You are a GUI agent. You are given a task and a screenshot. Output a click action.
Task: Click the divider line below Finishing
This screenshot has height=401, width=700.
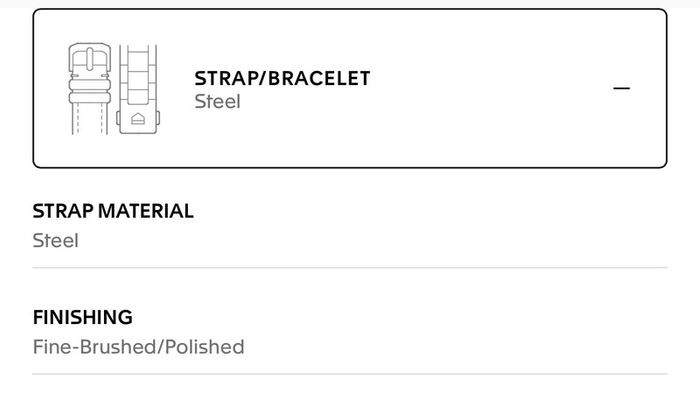click(350, 374)
